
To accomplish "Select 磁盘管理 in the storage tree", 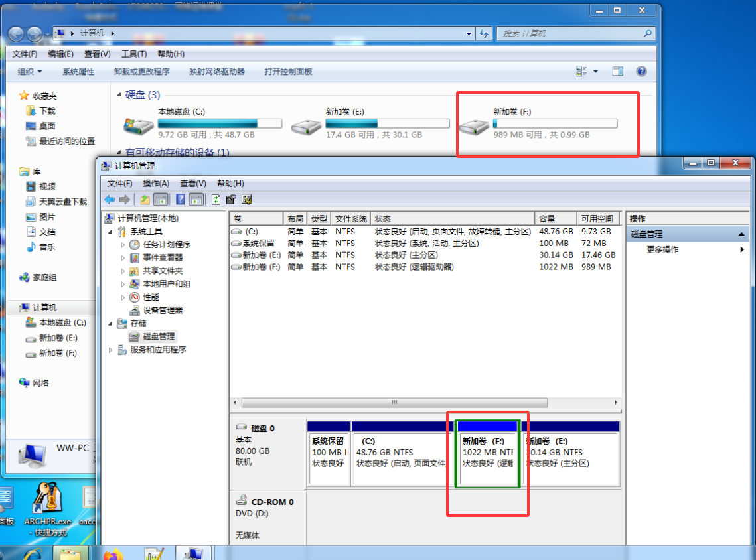I will pyautogui.click(x=159, y=336).
